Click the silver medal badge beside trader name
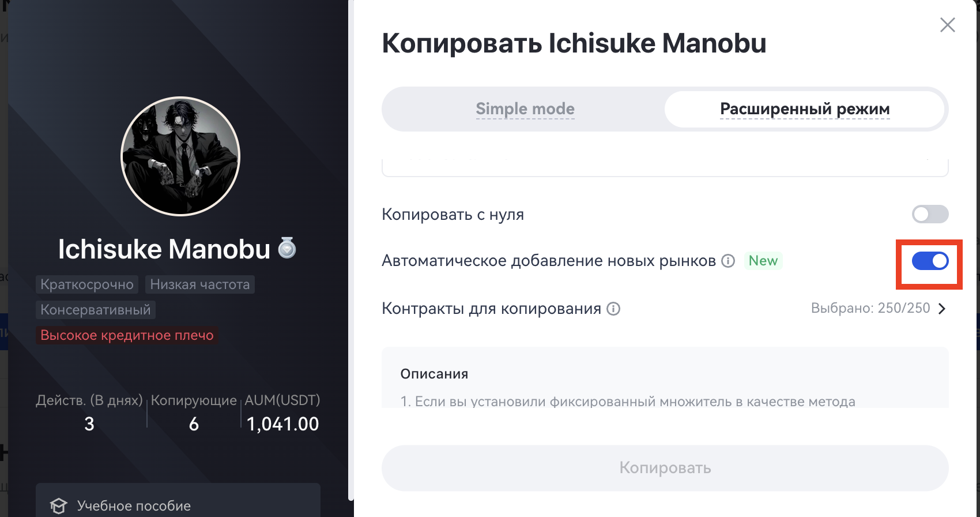This screenshot has width=980, height=517. [287, 248]
